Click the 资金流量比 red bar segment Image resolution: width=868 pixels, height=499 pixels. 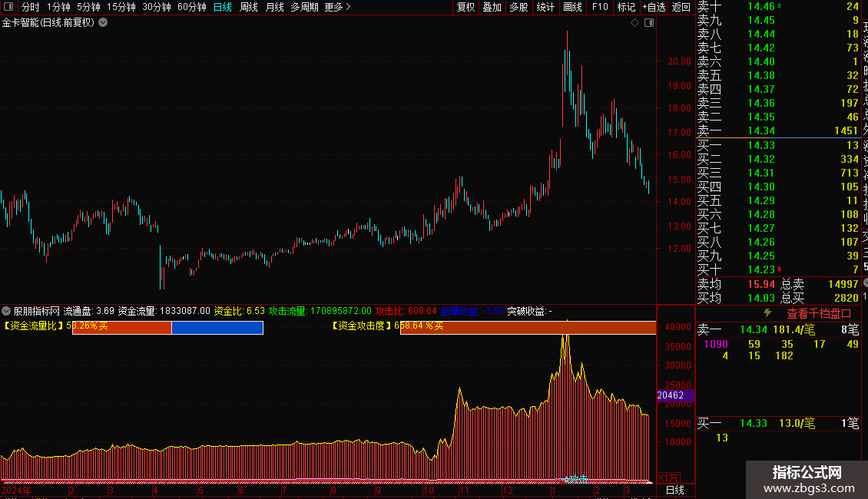tap(122, 328)
